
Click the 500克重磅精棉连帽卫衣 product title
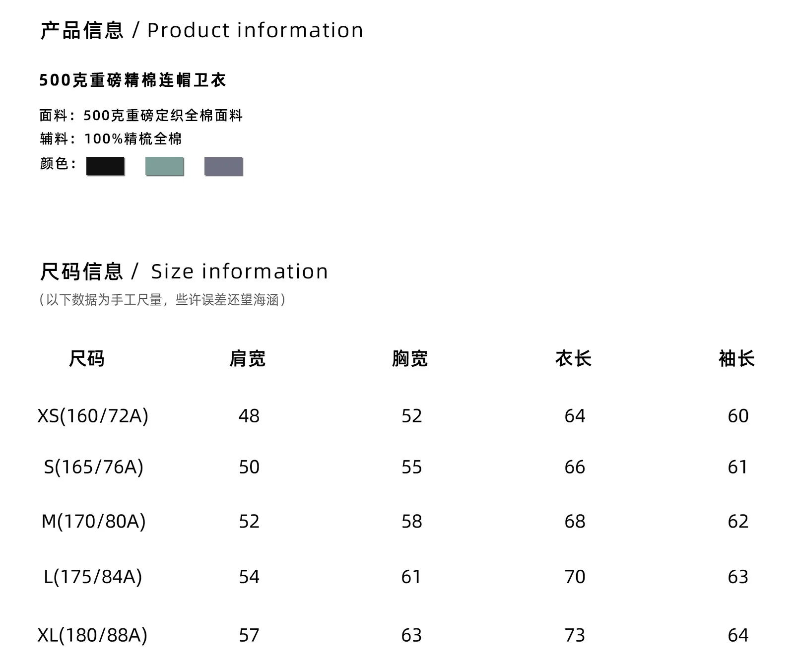[x=132, y=80]
